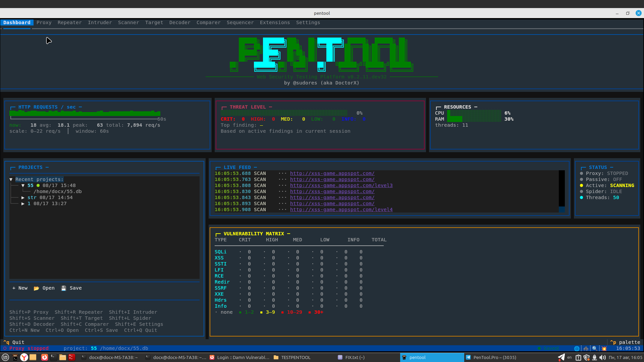Screen dimensions: 644x362
Task: Click the live feed scrollbar
Action: coord(561,191)
